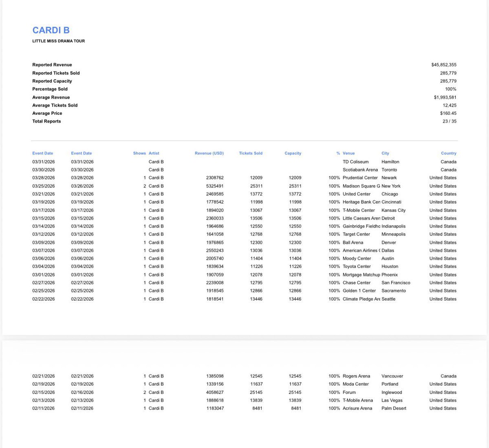Click revenue 2239008 in San Francisco row

(215, 283)
